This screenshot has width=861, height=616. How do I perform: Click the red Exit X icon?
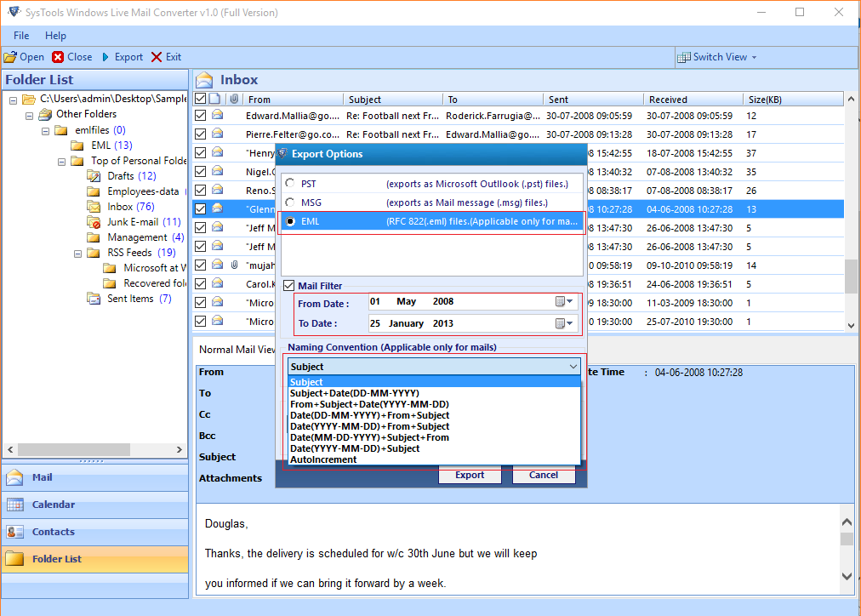(x=157, y=57)
